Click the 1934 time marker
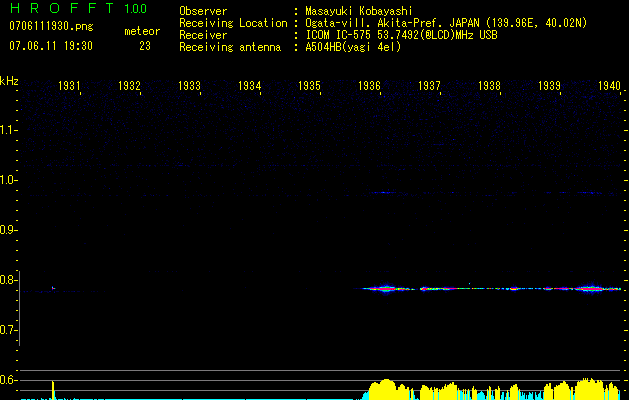The width and height of the screenshot is (629, 400). click(x=250, y=86)
